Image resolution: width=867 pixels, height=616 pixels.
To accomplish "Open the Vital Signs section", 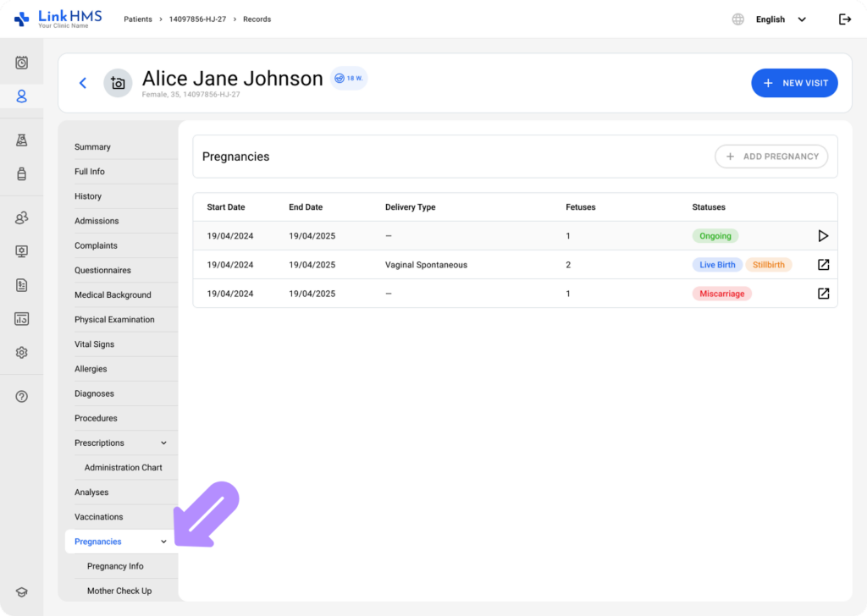I will point(94,344).
